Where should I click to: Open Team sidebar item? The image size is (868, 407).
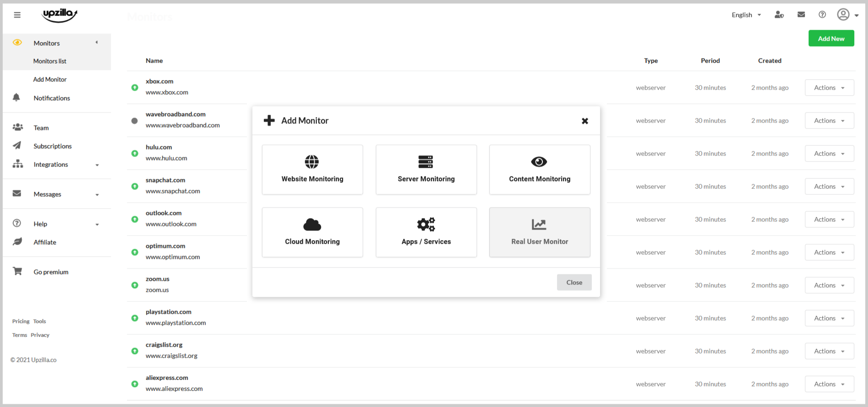(x=41, y=128)
